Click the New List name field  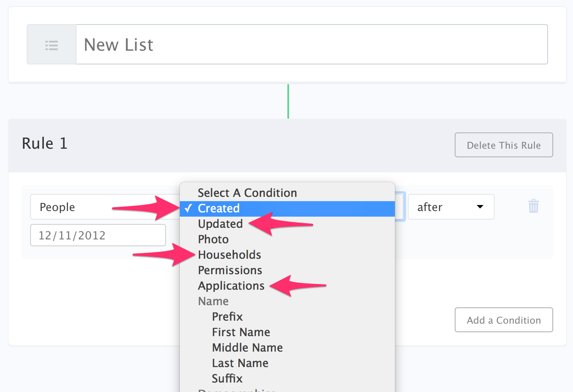click(311, 45)
